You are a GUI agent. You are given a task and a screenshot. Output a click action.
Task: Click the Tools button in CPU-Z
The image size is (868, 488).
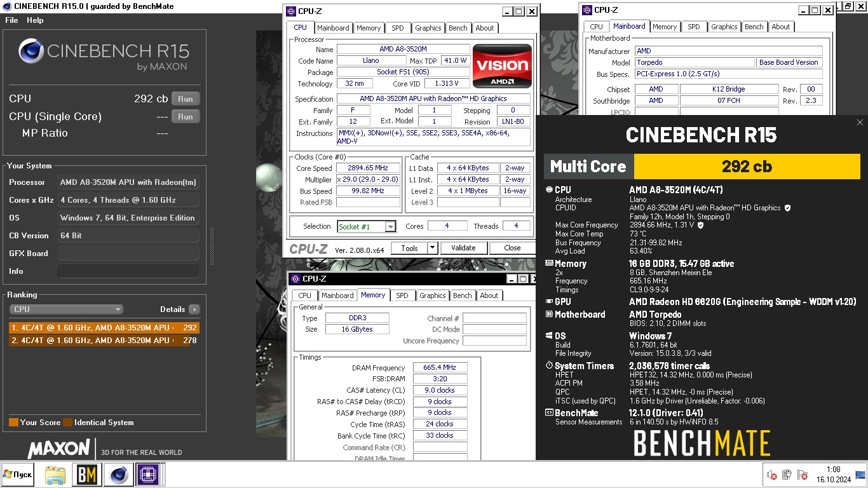tap(409, 248)
